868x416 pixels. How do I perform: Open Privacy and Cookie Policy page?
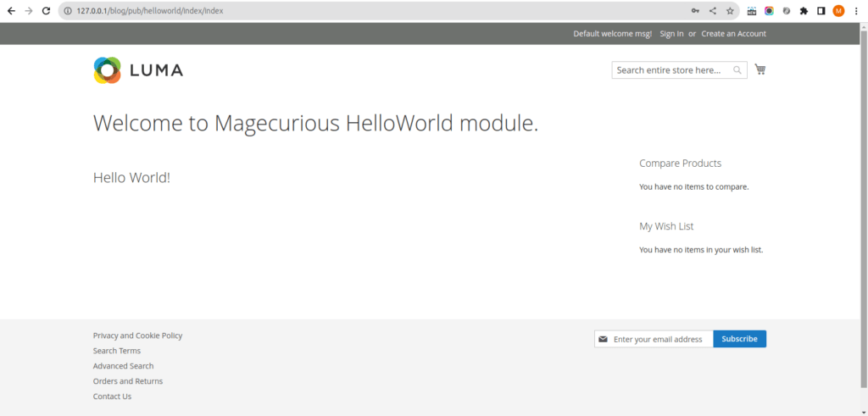tap(137, 336)
